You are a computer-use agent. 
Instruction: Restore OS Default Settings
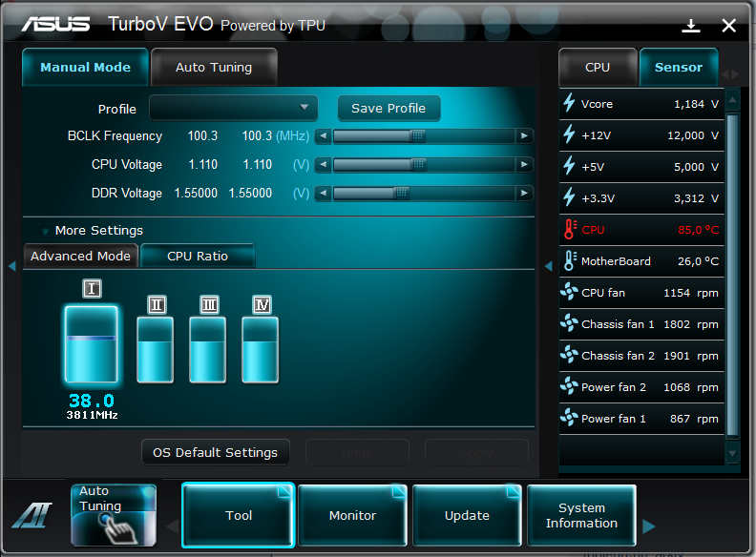point(216,452)
